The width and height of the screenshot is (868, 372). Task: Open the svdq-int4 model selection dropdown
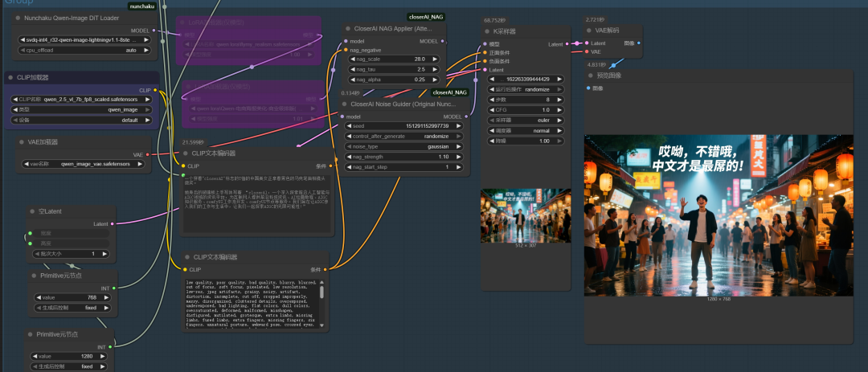click(x=84, y=40)
